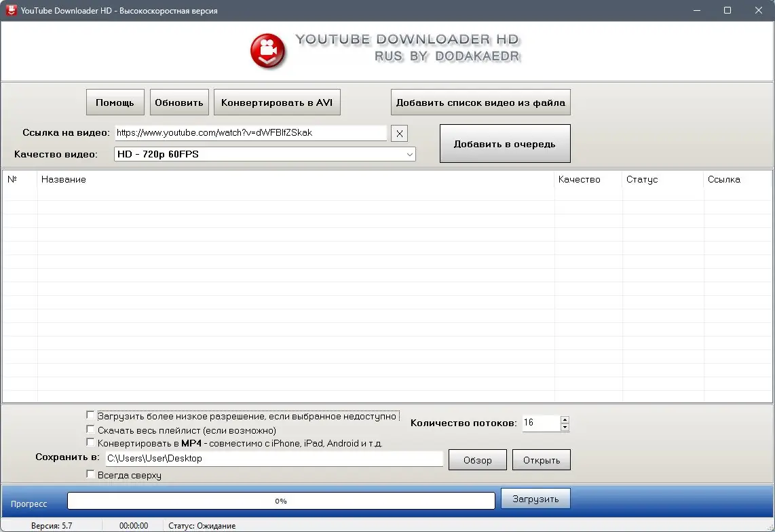775x532 pixels.
Task: Click the № column header
Action: pos(20,179)
